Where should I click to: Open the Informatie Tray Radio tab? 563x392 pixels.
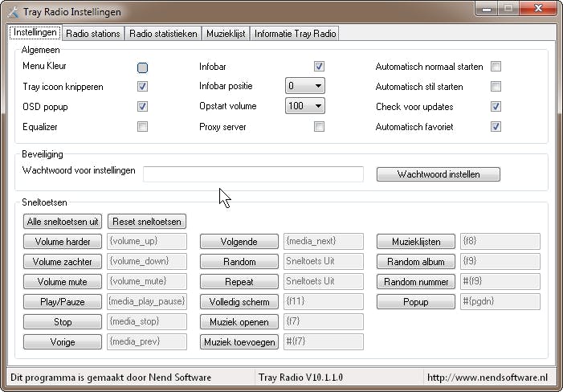295,34
